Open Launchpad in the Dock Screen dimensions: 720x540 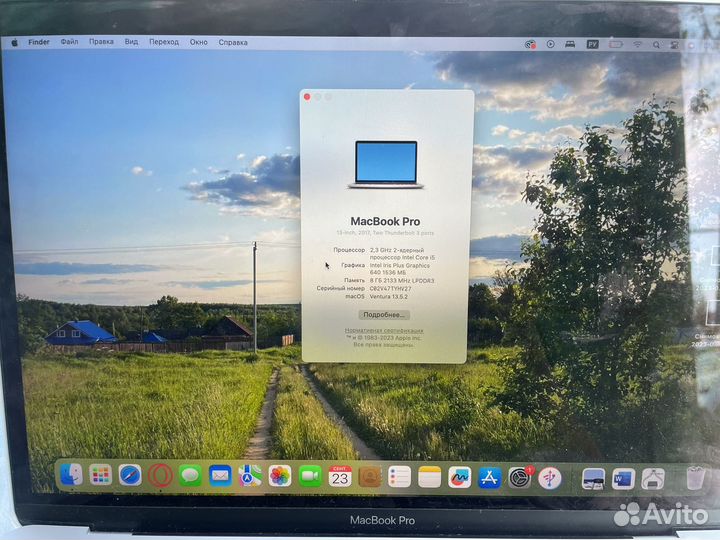(101, 475)
